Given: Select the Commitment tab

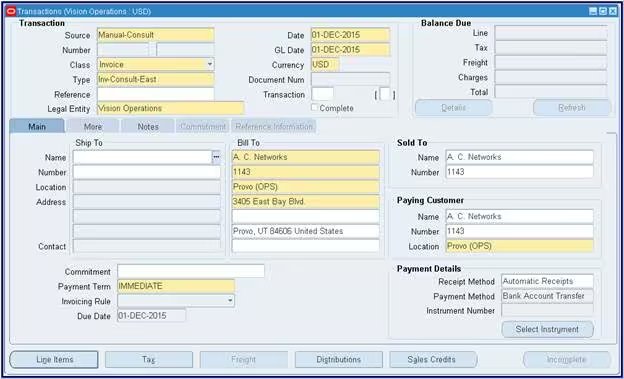Looking at the screenshot, I should tap(203, 127).
